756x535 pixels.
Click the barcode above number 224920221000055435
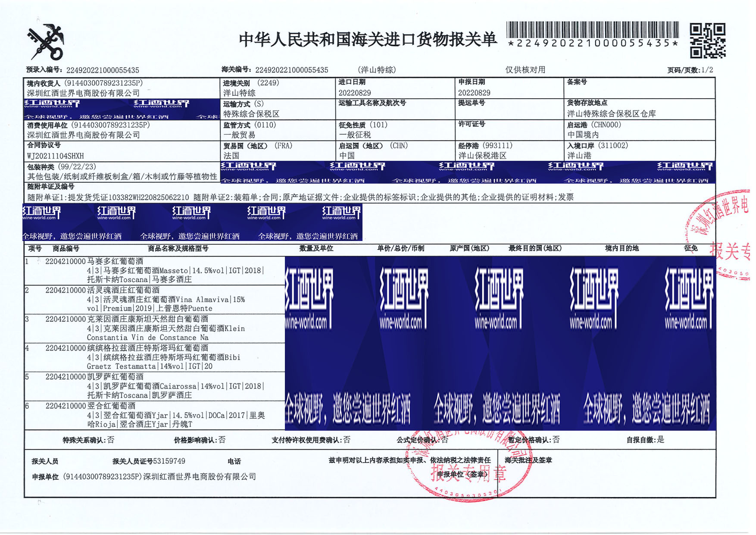coord(592,30)
